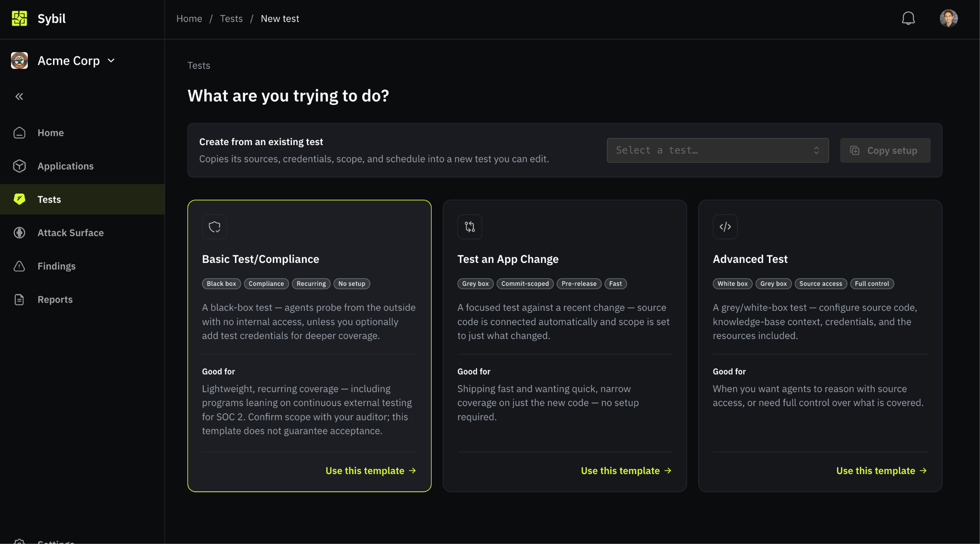Click the Source access tag
980x544 pixels.
[x=821, y=283]
